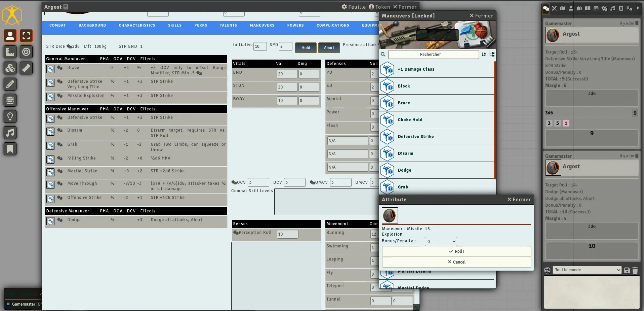644x311 pixels.
Task: Toggle alphabetical sort in Maneuvers compendium
Action: (484, 55)
